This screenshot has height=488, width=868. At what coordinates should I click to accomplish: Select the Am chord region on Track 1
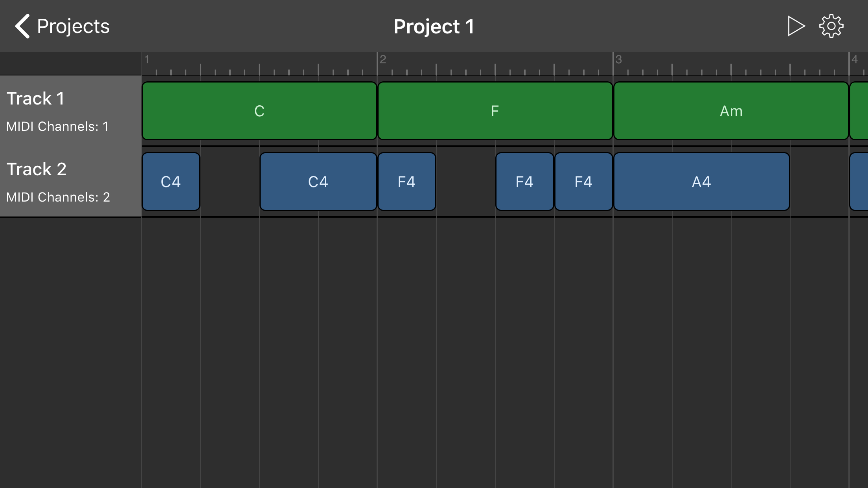(732, 110)
